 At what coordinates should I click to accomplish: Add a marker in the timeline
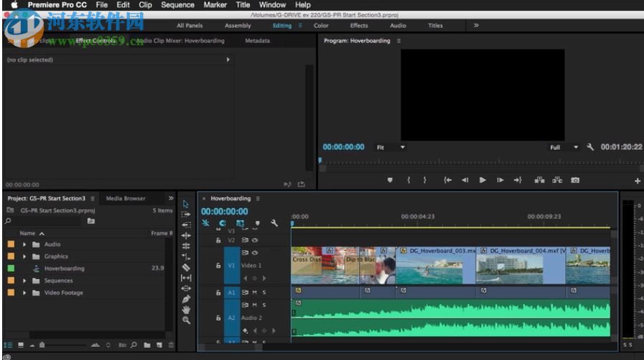click(x=258, y=223)
